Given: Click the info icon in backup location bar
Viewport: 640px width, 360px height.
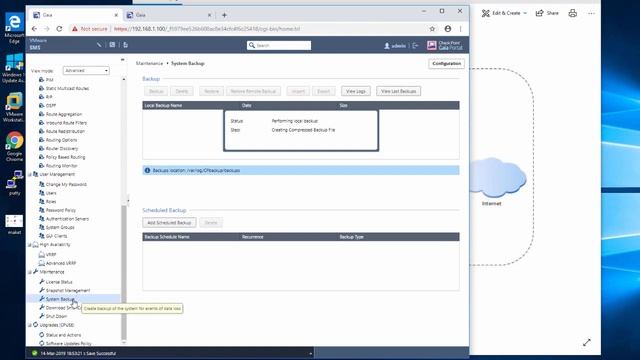Looking at the screenshot, I should pyautogui.click(x=147, y=170).
